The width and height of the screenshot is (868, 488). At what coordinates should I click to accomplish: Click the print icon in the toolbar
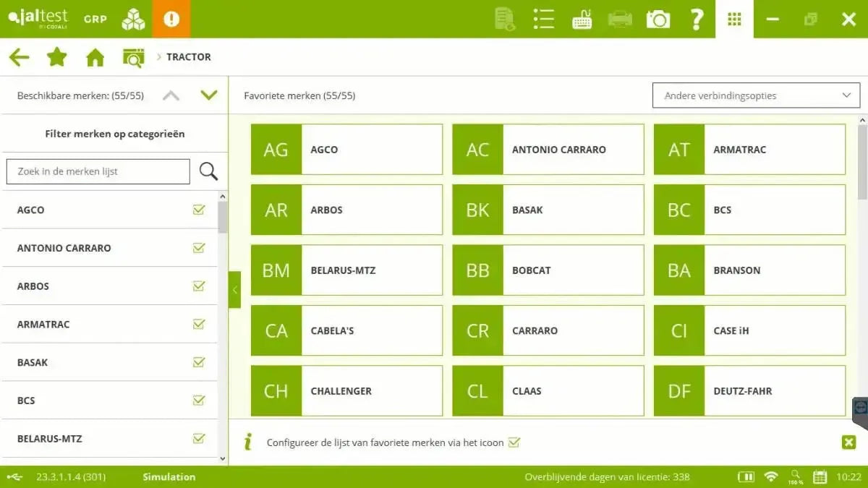pyautogui.click(x=620, y=20)
